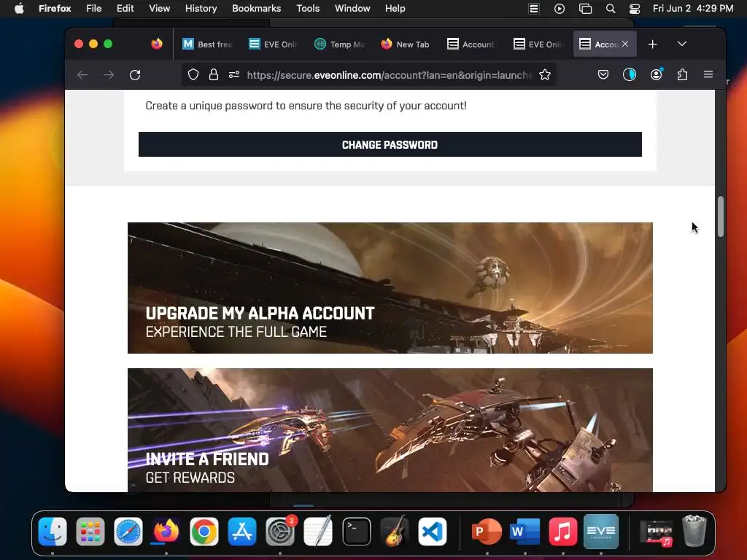
Task: Click the Firefox icon in the Dock
Action: [x=166, y=532]
